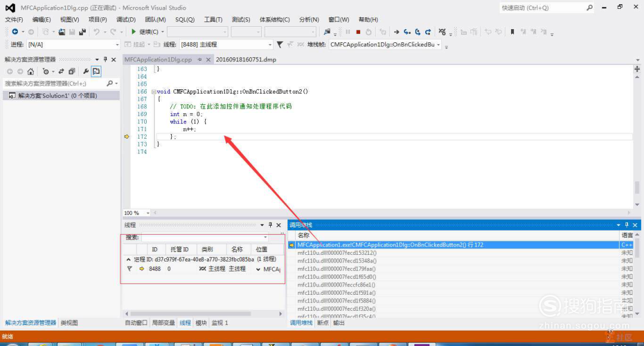Click the thread filter funnel icon

[280, 44]
